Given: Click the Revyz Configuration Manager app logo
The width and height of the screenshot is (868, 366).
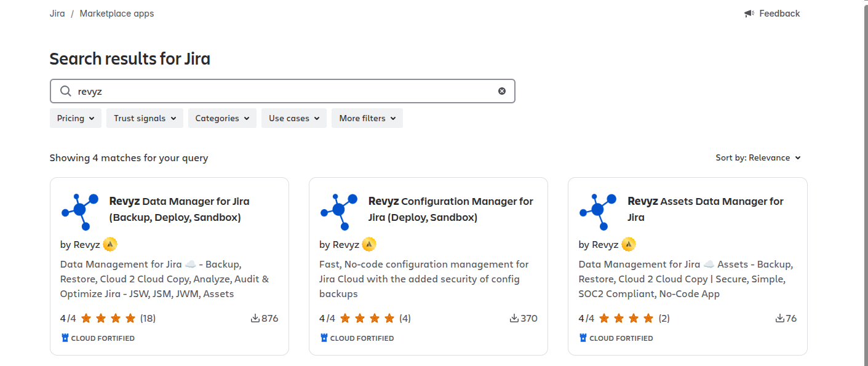Looking at the screenshot, I should 339,211.
